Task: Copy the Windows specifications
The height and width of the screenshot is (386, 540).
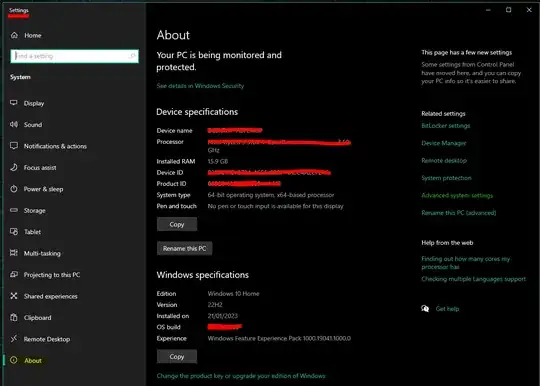Action: tap(177, 356)
